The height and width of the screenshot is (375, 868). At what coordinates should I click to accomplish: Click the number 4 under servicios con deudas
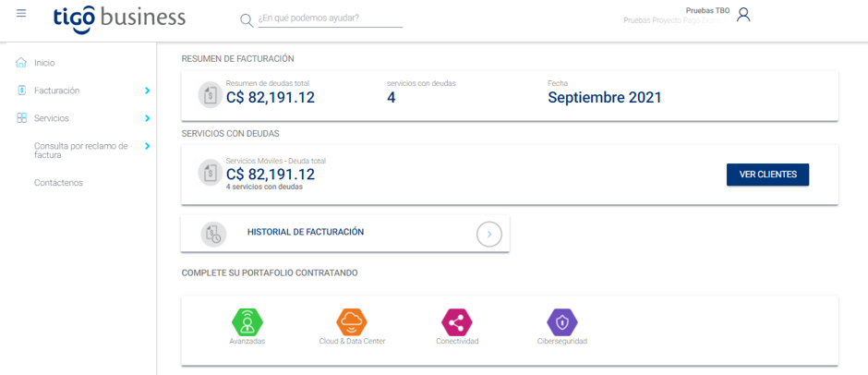(391, 98)
